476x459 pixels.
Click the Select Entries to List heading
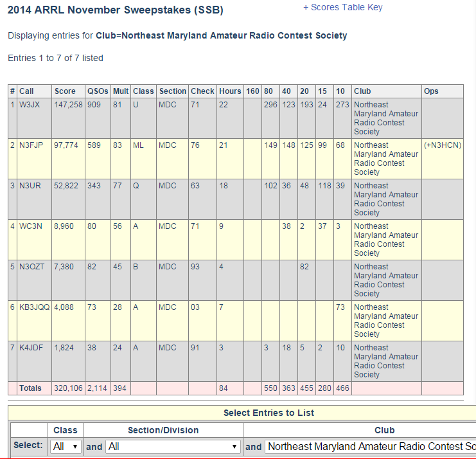pos(269,413)
